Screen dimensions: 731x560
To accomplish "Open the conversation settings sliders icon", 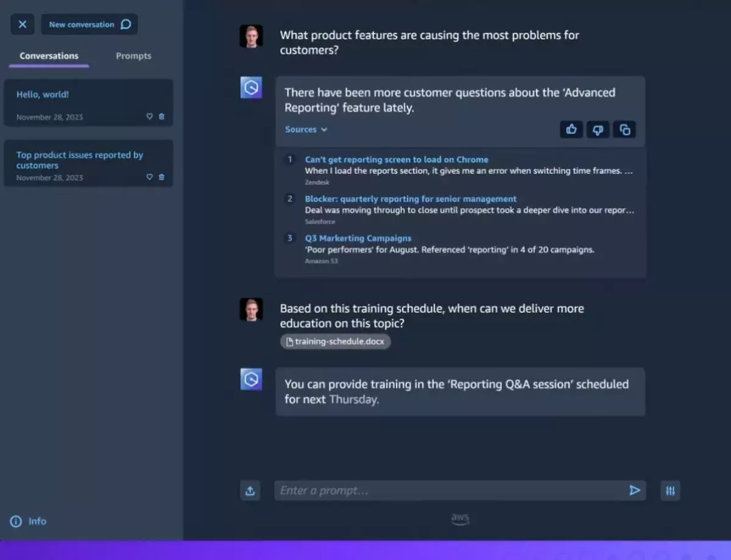I will [x=670, y=491].
